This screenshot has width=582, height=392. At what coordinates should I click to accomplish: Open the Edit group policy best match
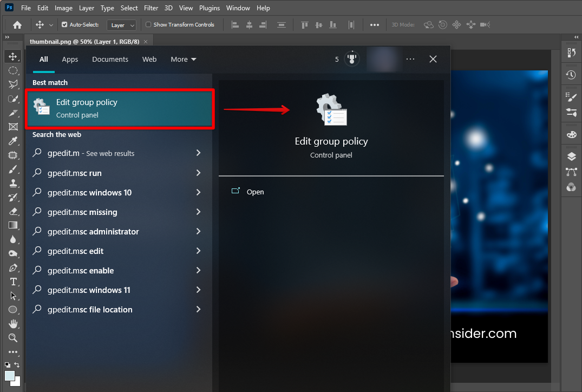pyautogui.click(x=120, y=108)
